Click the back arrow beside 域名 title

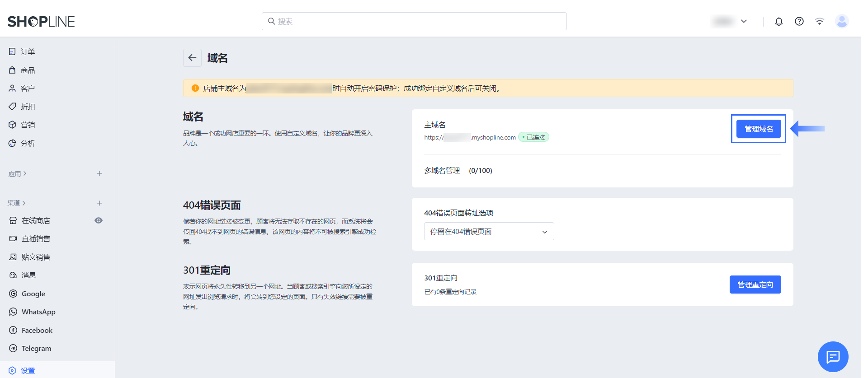(192, 58)
